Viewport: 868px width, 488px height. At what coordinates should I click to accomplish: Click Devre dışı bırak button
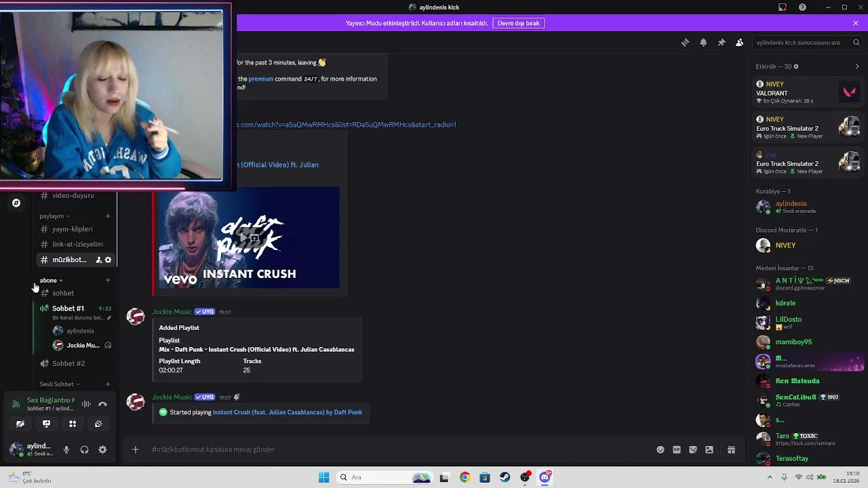click(519, 23)
